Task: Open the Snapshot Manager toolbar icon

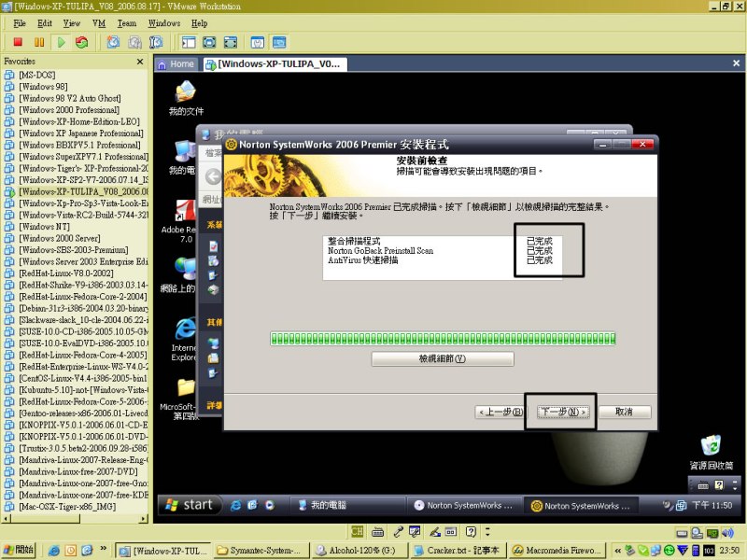Action: pos(156,42)
